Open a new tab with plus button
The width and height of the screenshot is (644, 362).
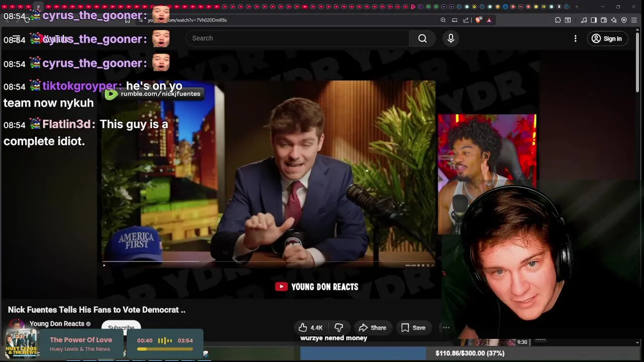[577, 7]
